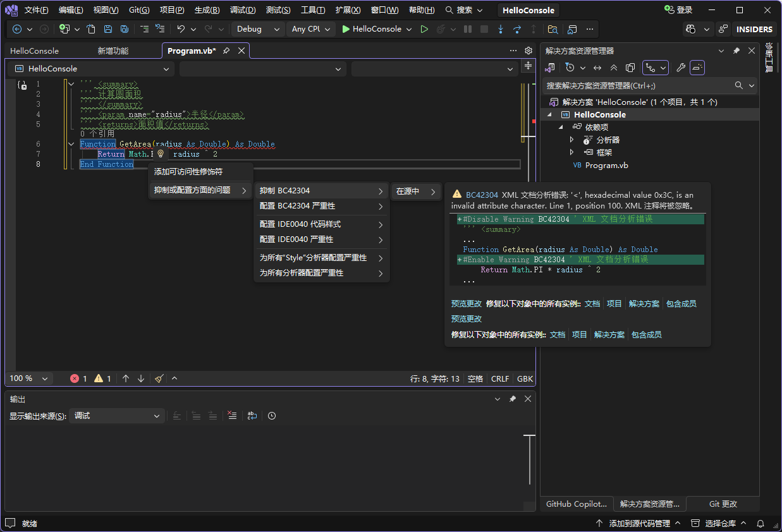Expand the 分析器 tree node

coord(572,140)
